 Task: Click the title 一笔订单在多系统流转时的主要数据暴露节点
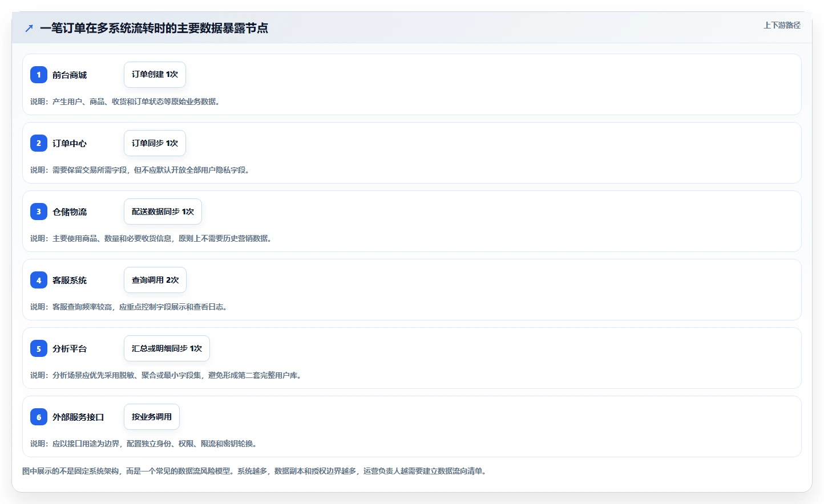coord(154,28)
